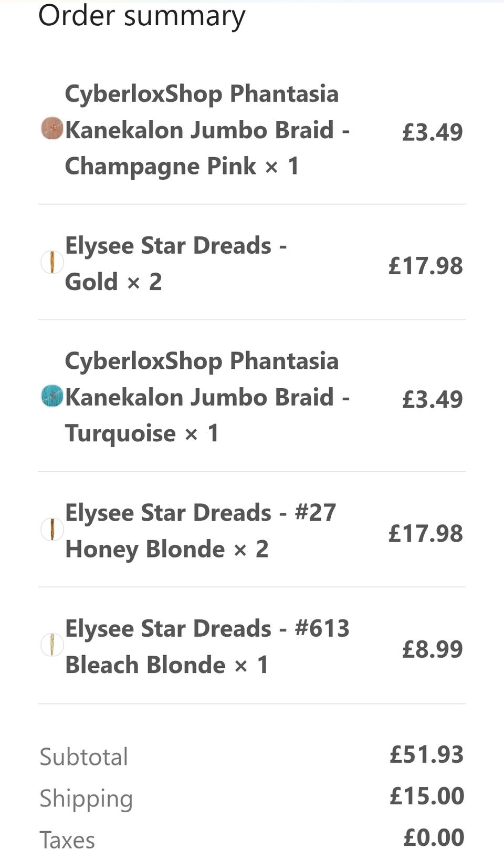Viewport: 504px width, 859px height.
Task: Select the Champagne Pink Kanekalon Jumbo Braid name
Action: tap(207, 130)
